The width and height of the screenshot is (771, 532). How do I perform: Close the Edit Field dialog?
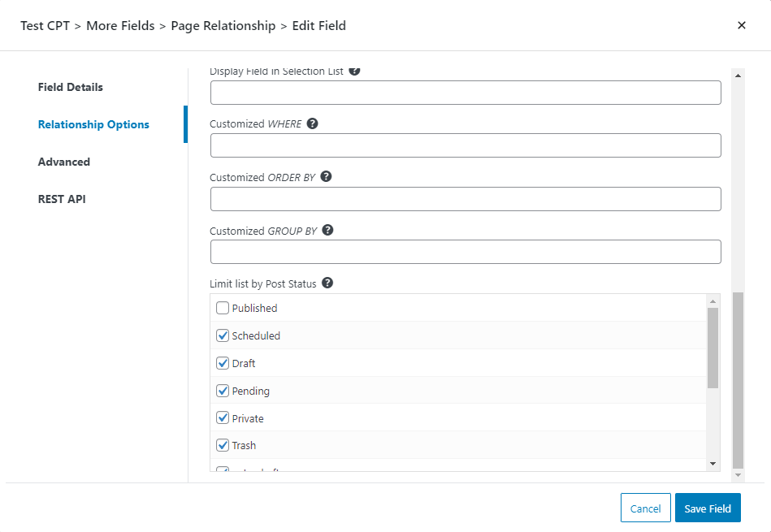click(x=741, y=25)
